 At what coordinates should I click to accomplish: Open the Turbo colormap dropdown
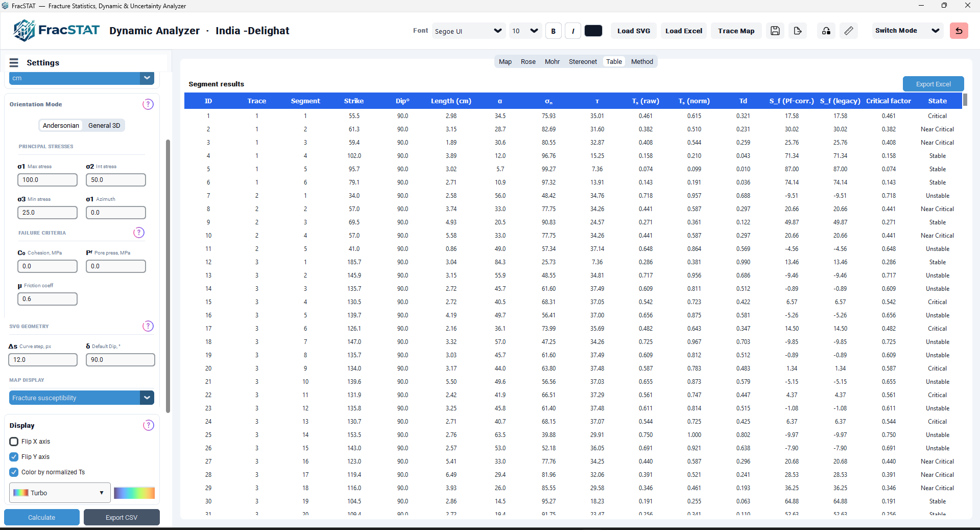[x=60, y=493]
